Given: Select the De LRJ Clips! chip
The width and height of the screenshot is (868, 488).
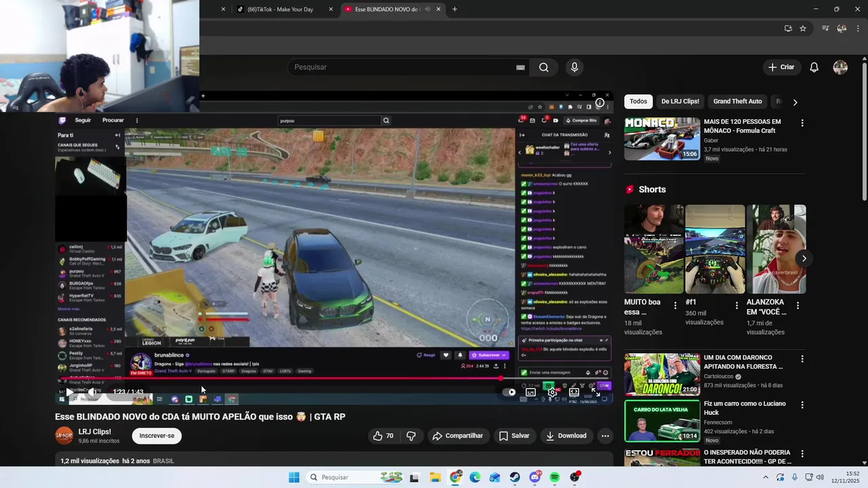Looking at the screenshot, I should (680, 102).
